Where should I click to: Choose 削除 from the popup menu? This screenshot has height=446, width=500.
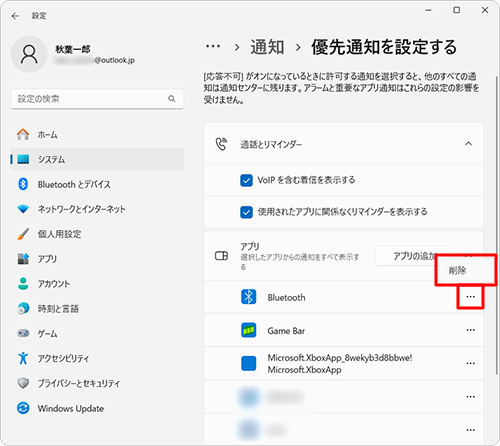pos(466,270)
